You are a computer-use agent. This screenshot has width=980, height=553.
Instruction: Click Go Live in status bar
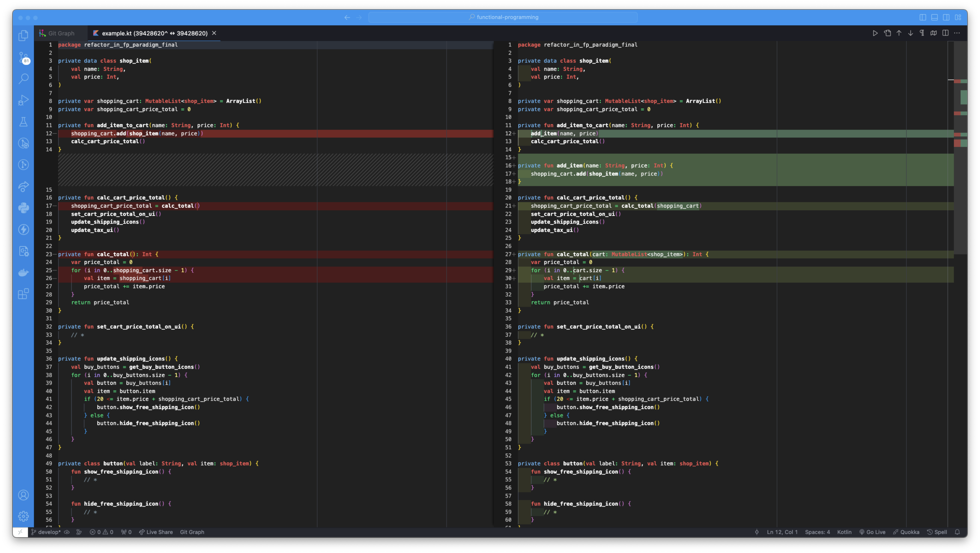pos(872,532)
